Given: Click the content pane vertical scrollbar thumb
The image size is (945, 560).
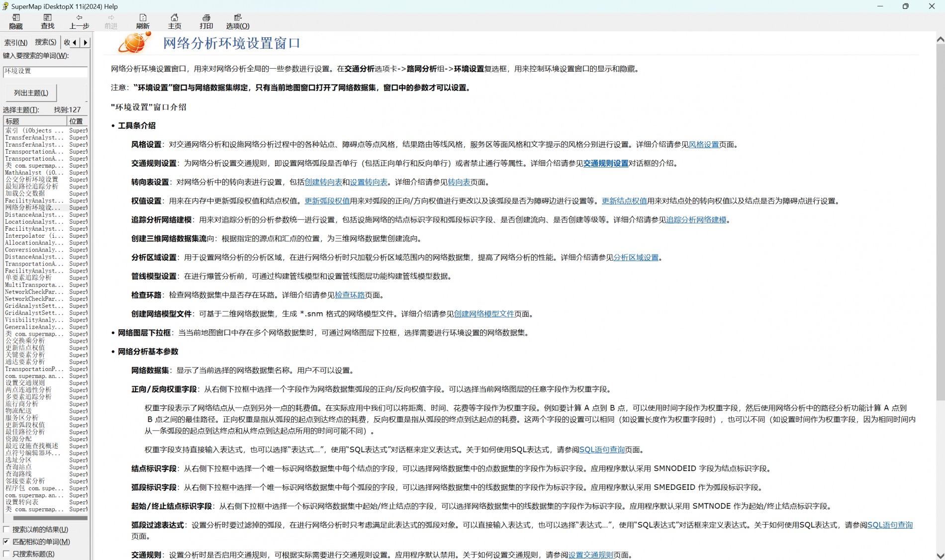Looking at the screenshot, I should click(x=940, y=222).
